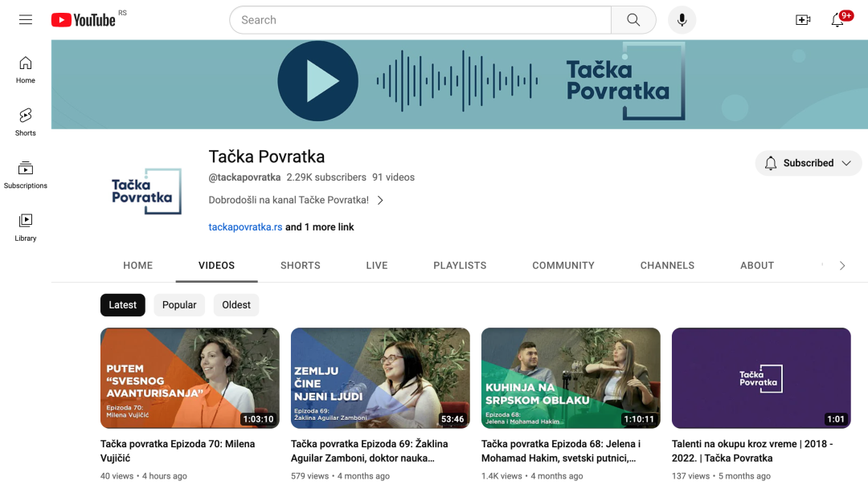Click the Tačka Povratka channel name heading
The height and width of the screenshot is (485, 868).
pos(266,157)
